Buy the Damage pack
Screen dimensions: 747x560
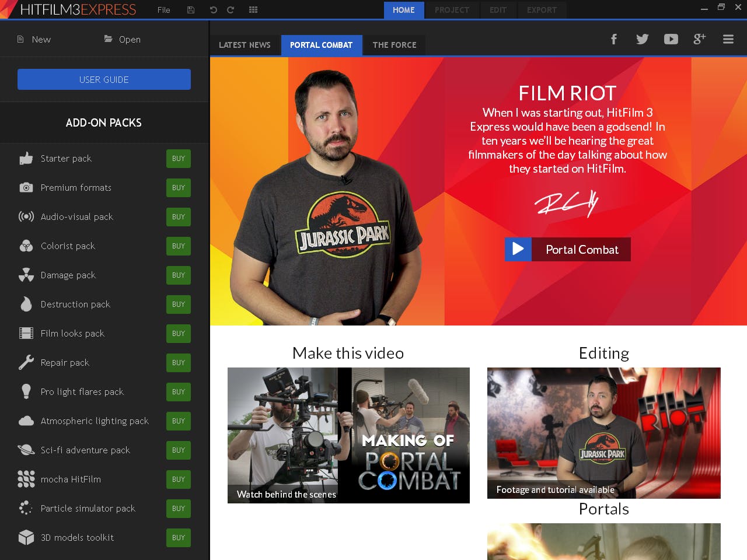pyautogui.click(x=179, y=275)
